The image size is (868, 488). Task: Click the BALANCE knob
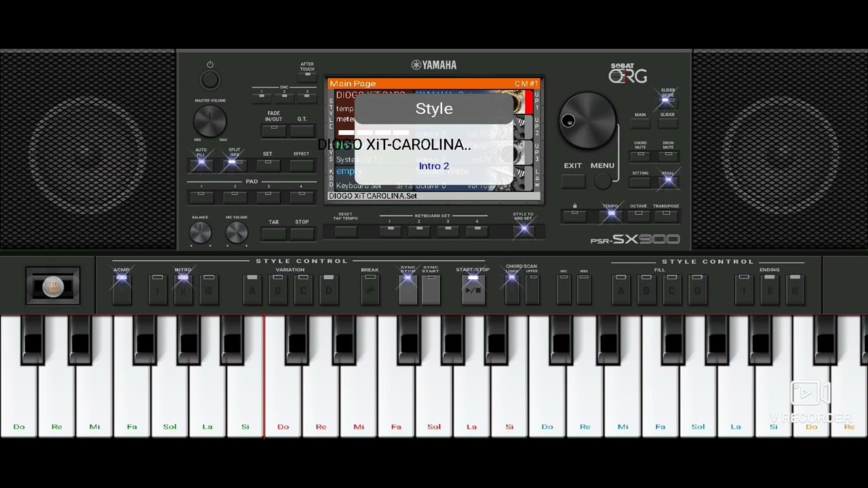tap(200, 232)
